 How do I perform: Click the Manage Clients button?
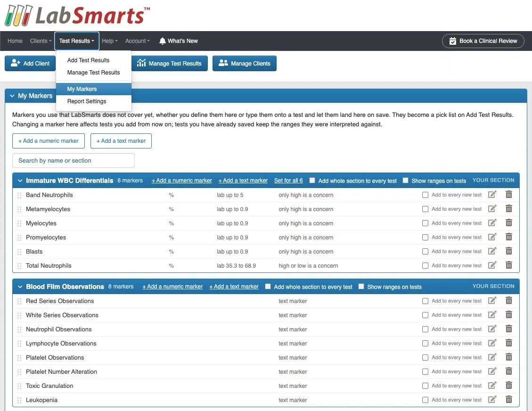click(244, 64)
